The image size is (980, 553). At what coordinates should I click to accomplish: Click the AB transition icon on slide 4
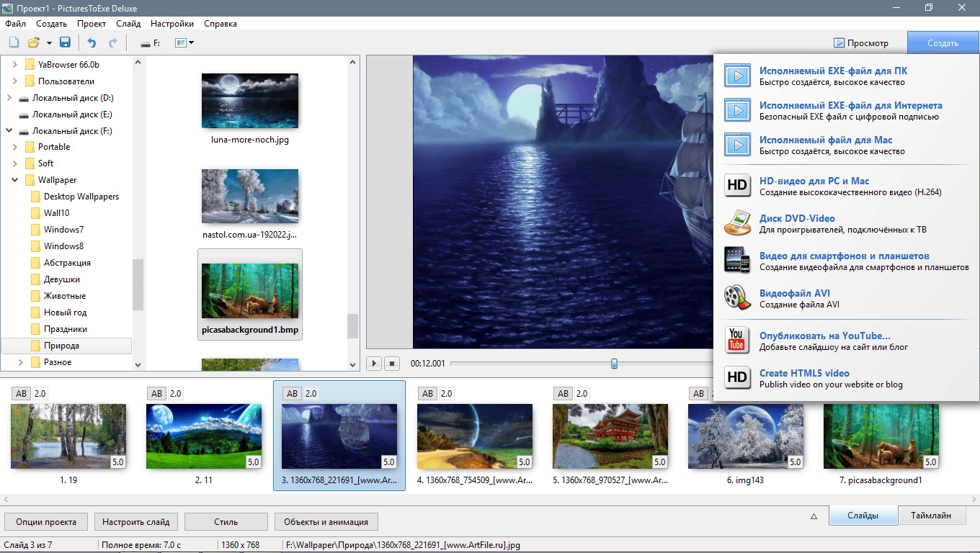coord(428,394)
